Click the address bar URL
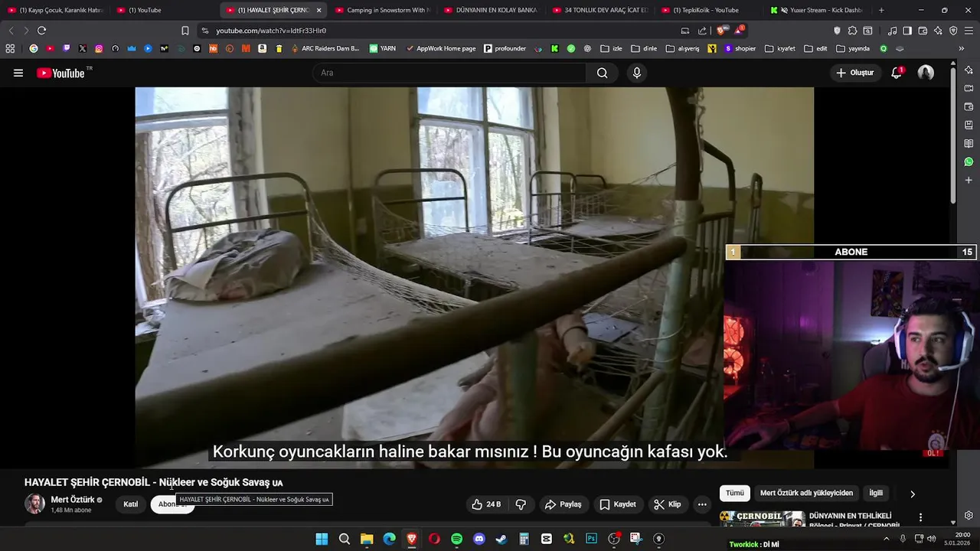980x551 pixels. coord(271,31)
